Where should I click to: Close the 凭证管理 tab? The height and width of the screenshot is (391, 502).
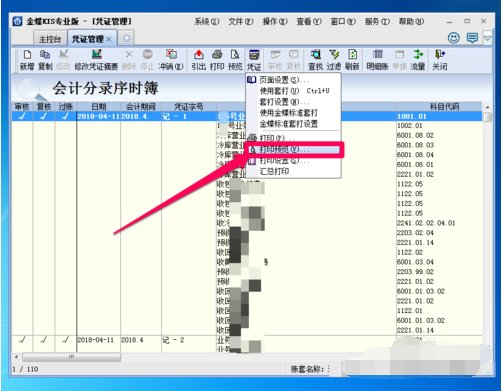click(109, 39)
